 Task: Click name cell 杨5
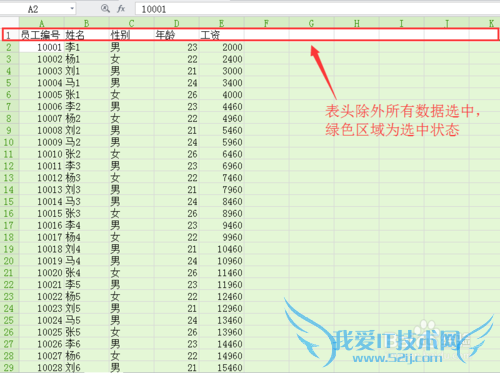pos(86,296)
